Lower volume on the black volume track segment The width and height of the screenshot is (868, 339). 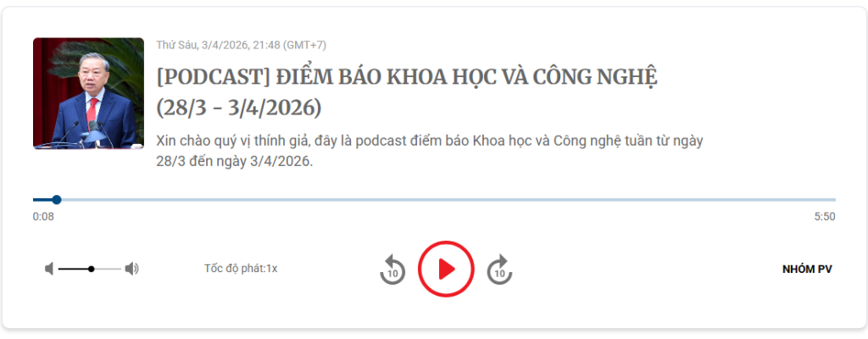[x=73, y=270]
